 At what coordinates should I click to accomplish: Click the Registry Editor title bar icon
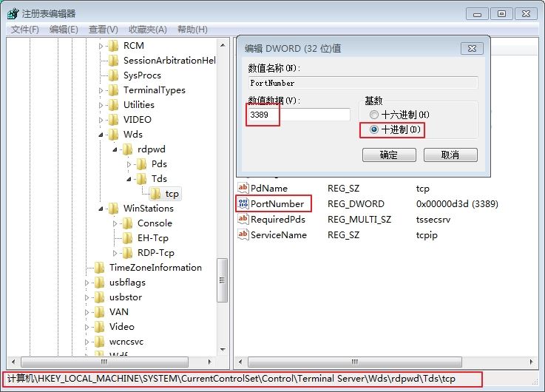[x=13, y=13]
